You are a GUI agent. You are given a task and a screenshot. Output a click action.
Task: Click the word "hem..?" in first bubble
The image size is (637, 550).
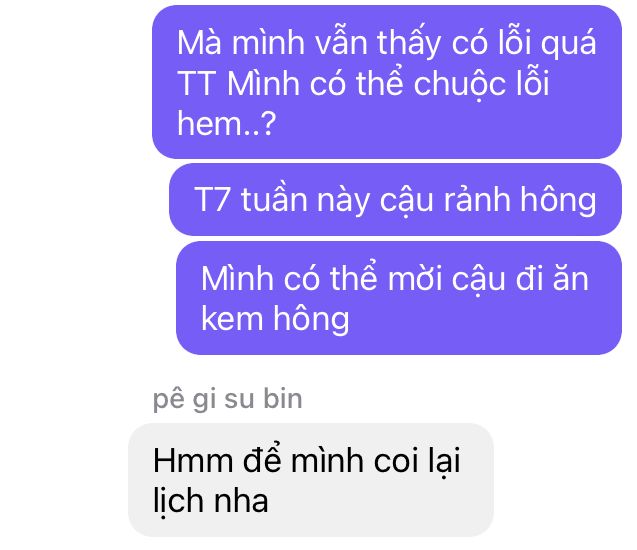[x=227, y=123]
